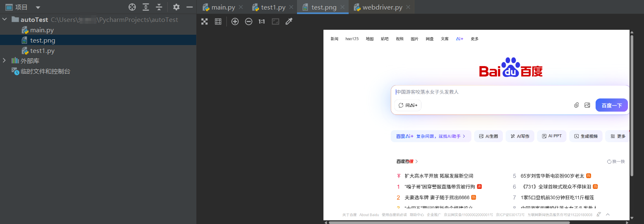Click the 新闻 link in the preview
This screenshot has width=644, height=224.
[334, 39]
